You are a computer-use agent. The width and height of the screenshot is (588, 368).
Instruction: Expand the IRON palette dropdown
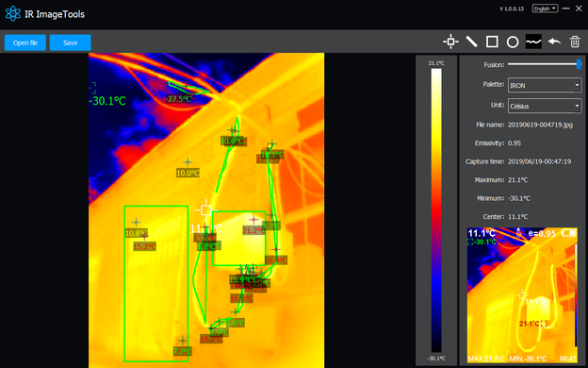click(x=545, y=85)
